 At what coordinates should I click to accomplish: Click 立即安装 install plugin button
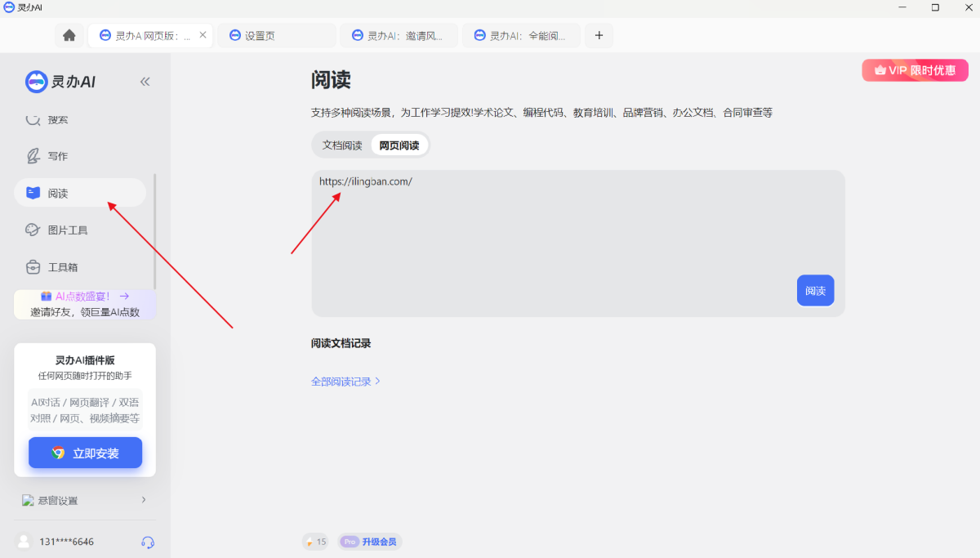tap(86, 453)
